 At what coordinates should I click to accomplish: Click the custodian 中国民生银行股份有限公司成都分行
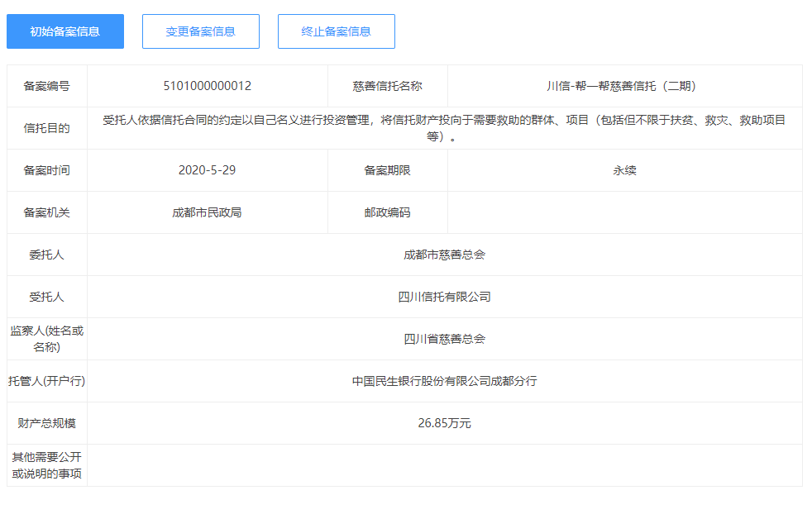pyautogui.click(x=444, y=381)
